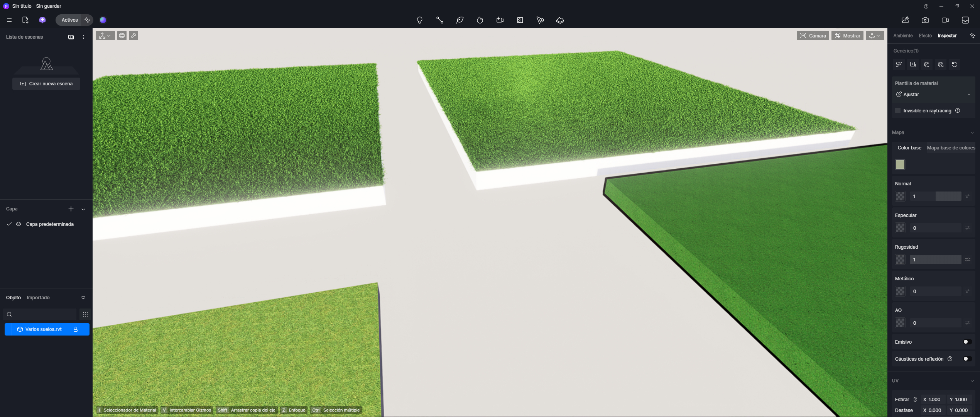Click the hamburger menu icon

[9, 20]
